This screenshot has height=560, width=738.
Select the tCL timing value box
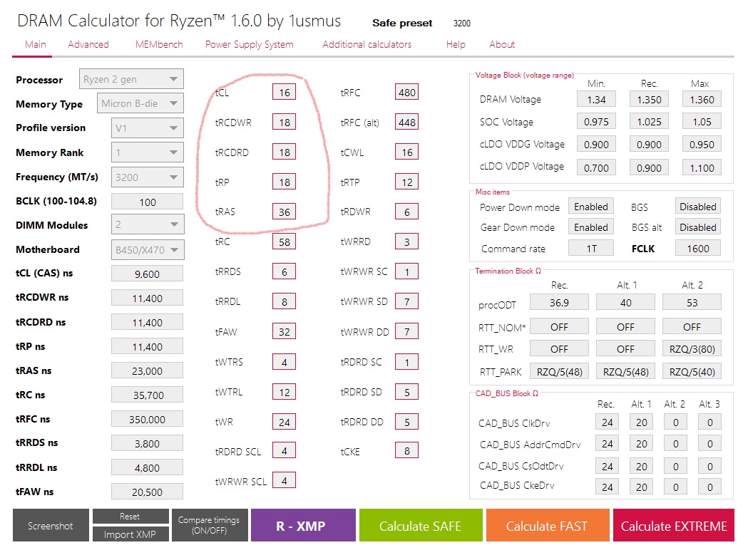[x=285, y=92]
